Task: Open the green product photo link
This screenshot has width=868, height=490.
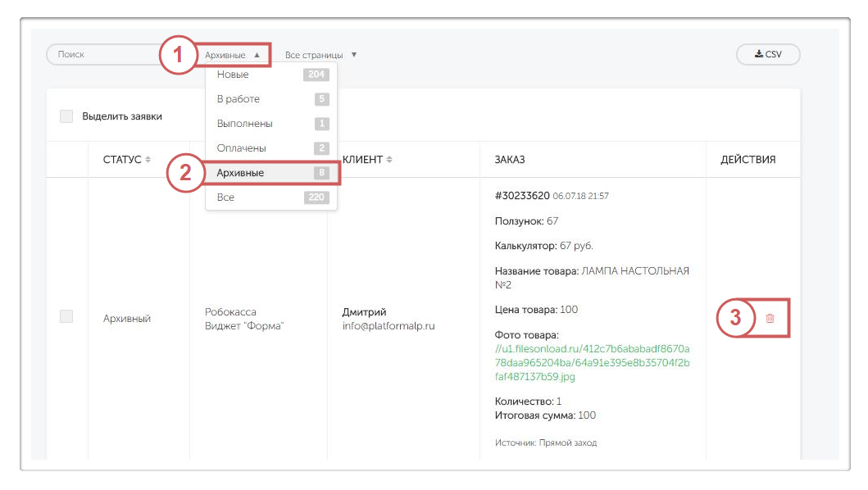Action: point(592,363)
